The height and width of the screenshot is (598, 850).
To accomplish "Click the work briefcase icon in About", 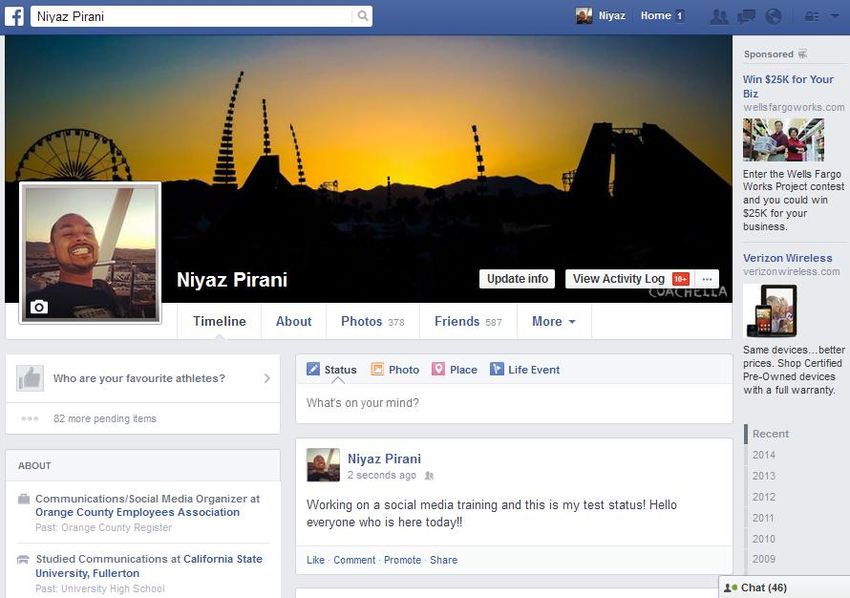I will [24, 499].
